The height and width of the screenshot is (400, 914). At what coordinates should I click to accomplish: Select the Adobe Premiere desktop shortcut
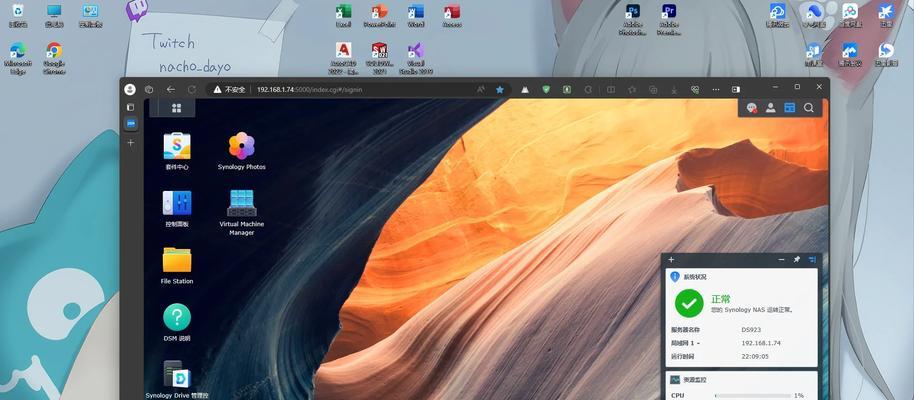669,20
